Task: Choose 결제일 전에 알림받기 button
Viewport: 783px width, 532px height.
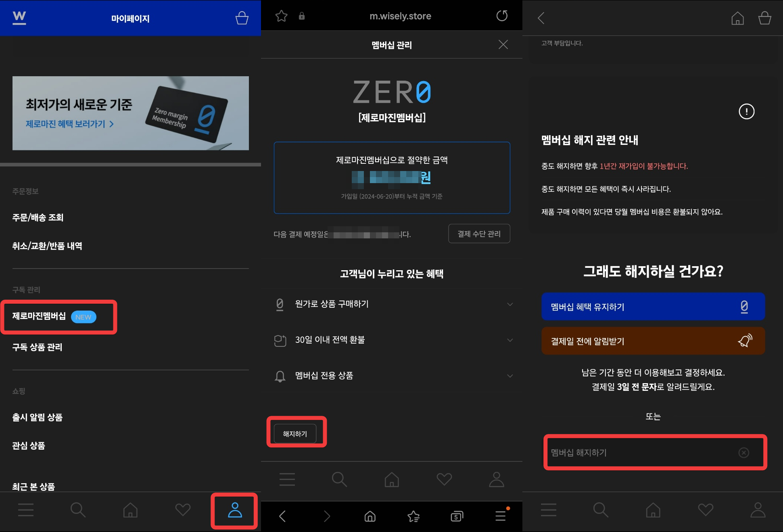Action: pos(653,341)
